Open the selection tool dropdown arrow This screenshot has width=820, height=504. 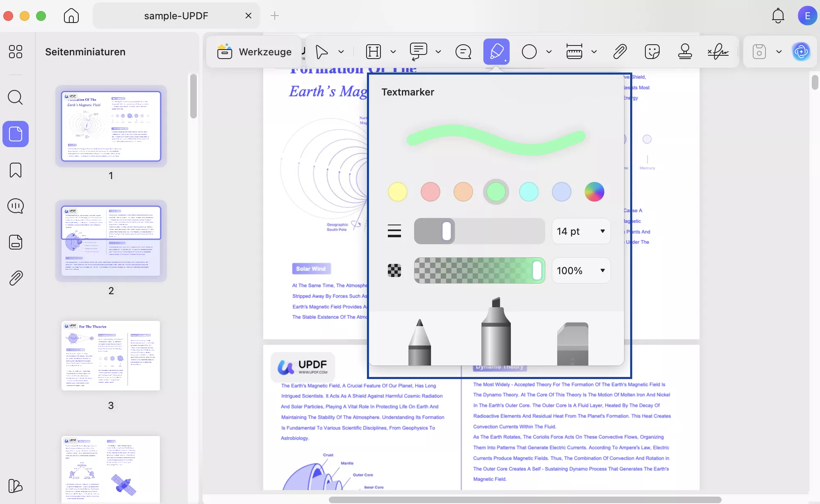pos(341,52)
